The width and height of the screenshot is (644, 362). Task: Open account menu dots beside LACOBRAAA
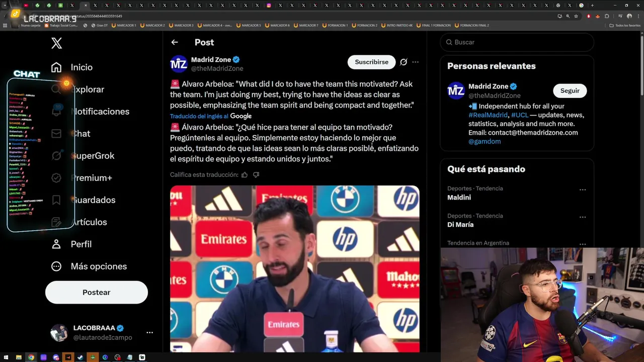click(149, 332)
